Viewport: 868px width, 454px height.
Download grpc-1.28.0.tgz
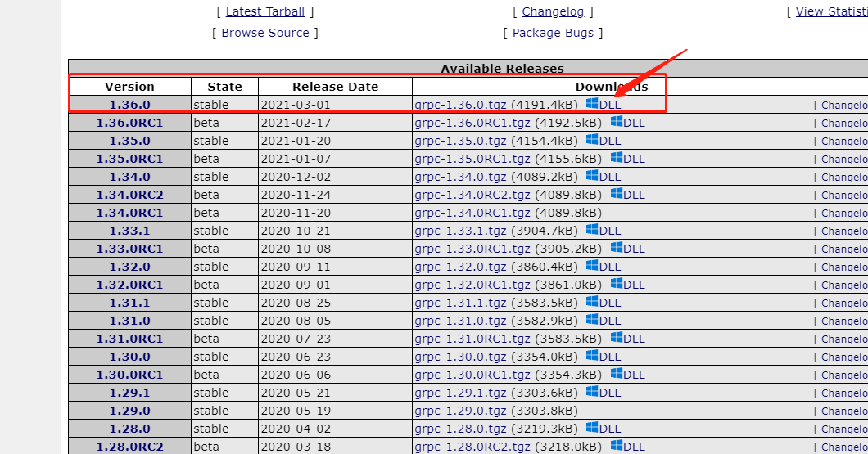tap(460, 429)
